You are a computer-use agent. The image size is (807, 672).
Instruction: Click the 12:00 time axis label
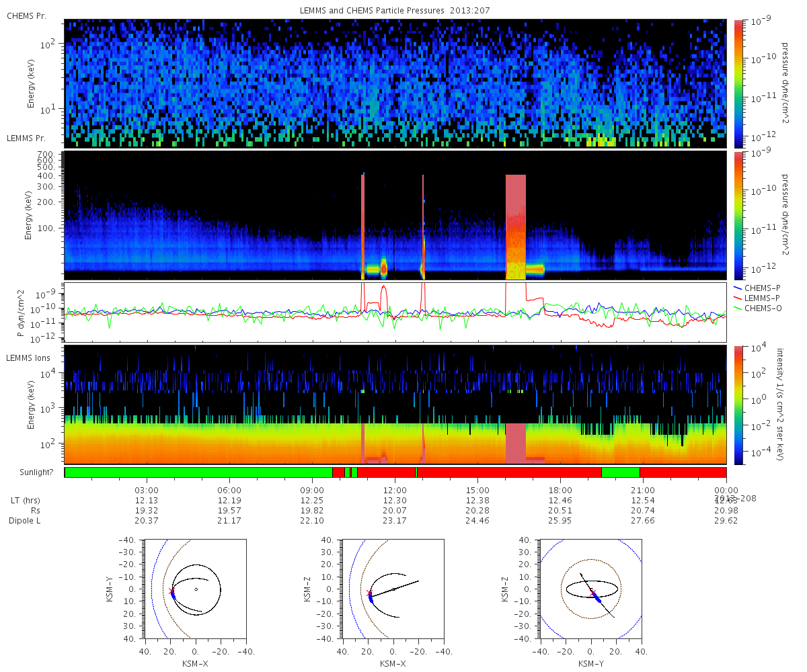pos(395,490)
